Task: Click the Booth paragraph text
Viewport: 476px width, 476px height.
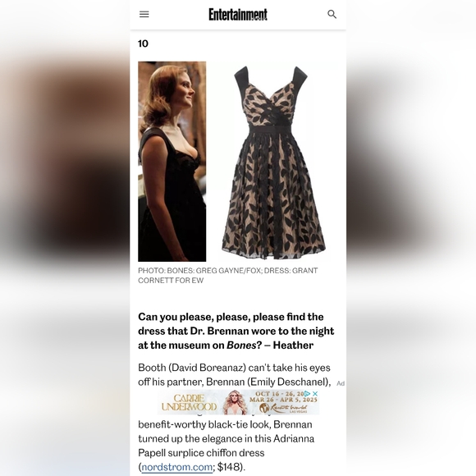Action: click(x=235, y=374)
